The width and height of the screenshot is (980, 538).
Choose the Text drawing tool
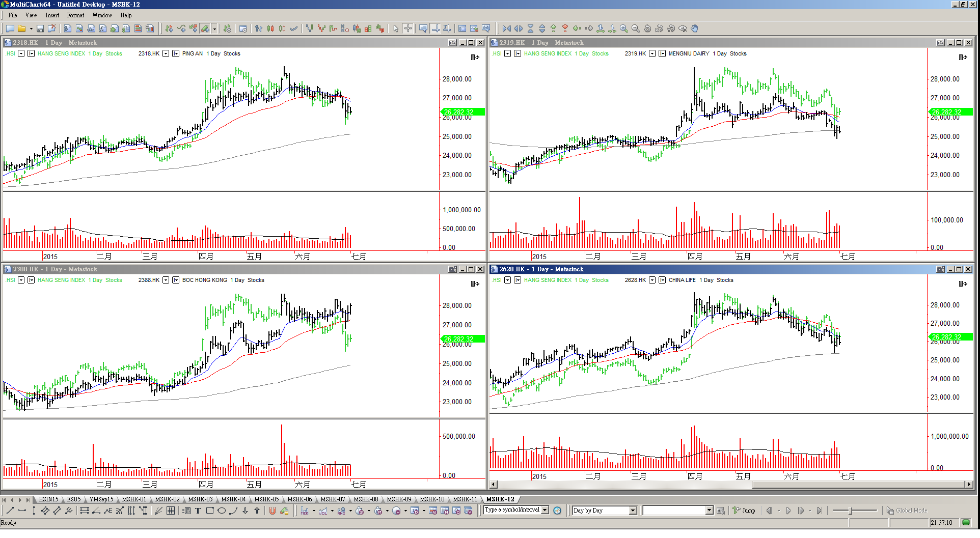[x=198, y=511]
